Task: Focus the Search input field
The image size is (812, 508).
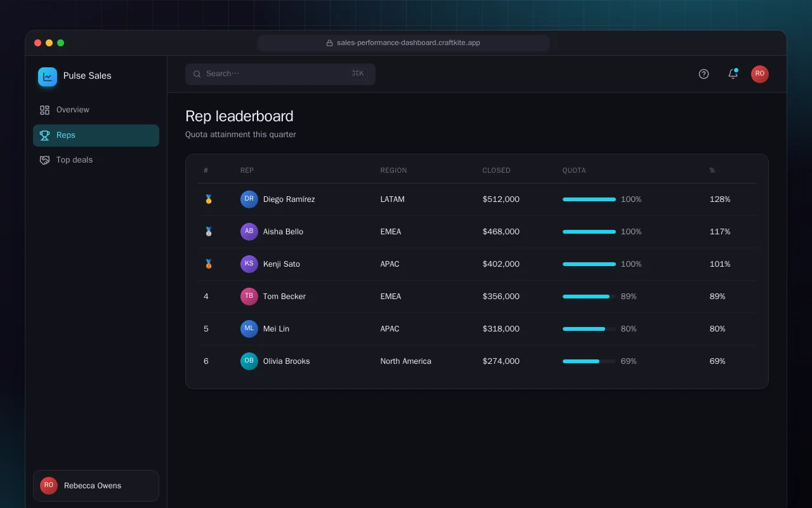Action: tap(280, 74)
